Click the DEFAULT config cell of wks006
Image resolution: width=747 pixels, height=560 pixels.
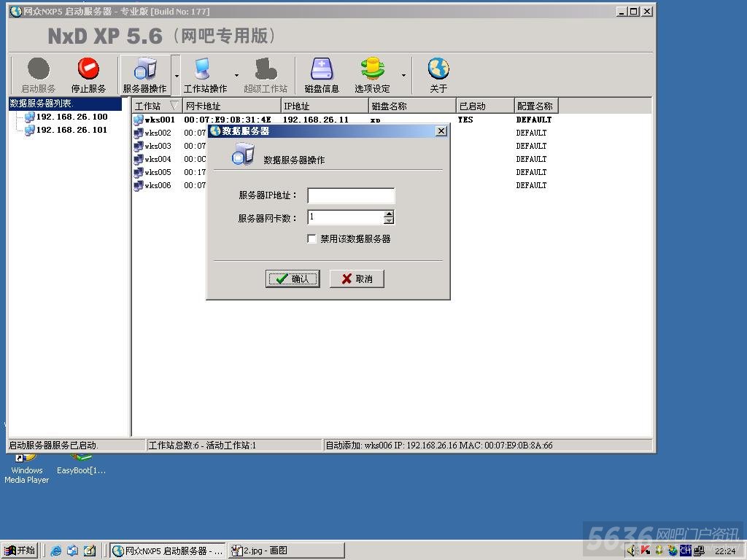tap(531, 185)
